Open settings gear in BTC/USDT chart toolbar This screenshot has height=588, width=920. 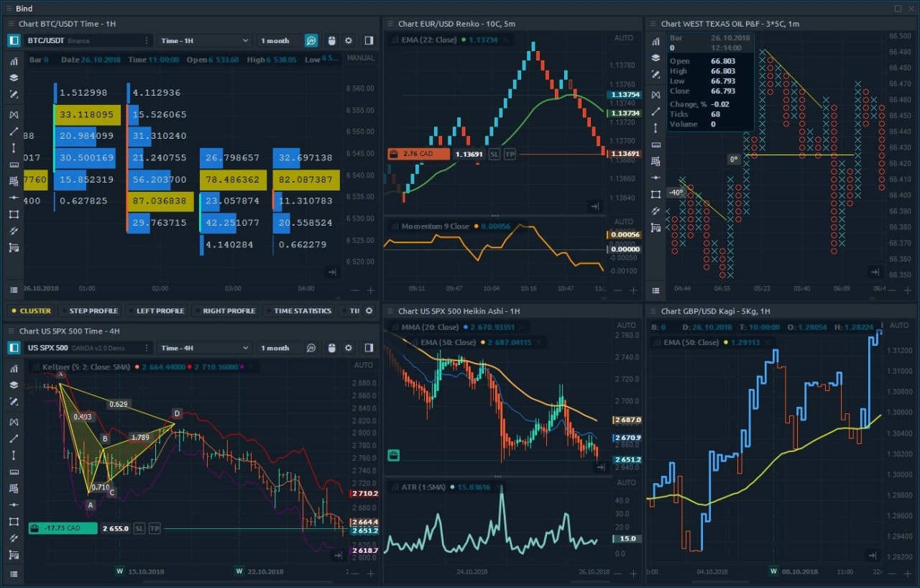pyautogui.click(x=349, y=41)
